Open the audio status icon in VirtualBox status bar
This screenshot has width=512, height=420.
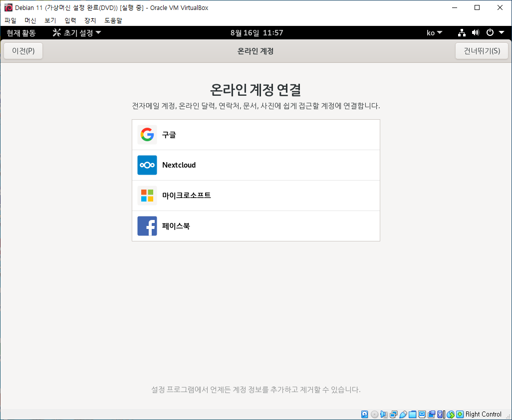point(384,414)
